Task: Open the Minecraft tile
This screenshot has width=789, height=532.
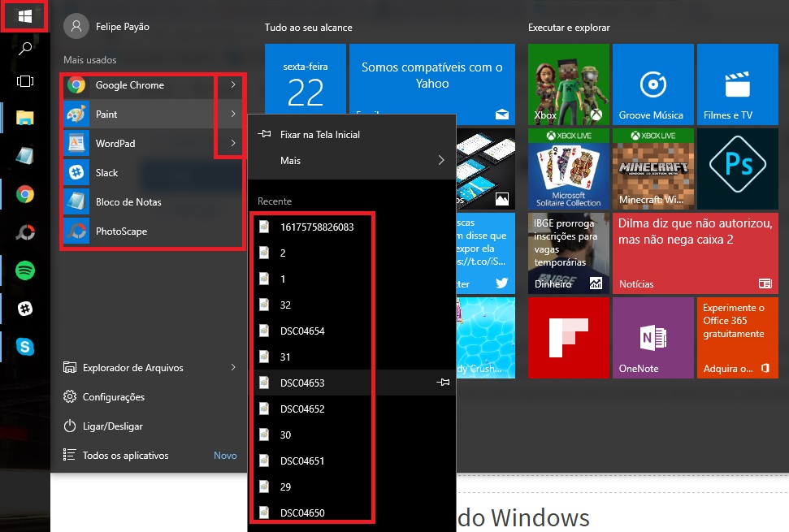Action: coord(653,168)
